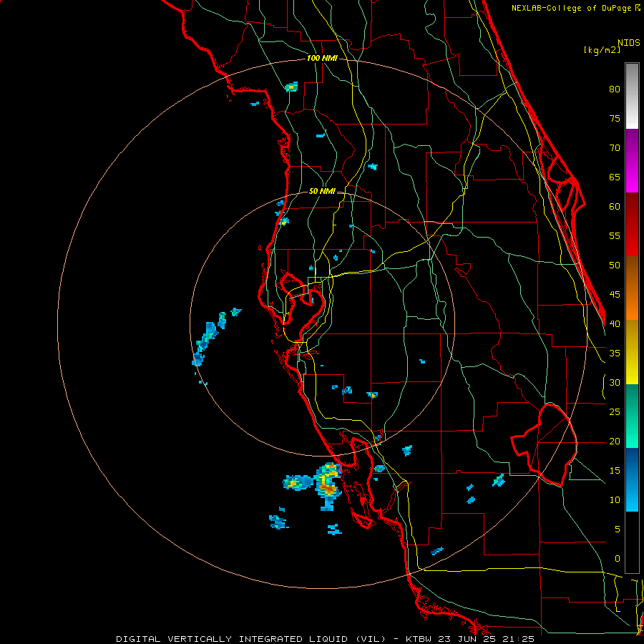644x644 pixels.
Task: Click the [kg/m2] units label
Action: pos(602,50)
